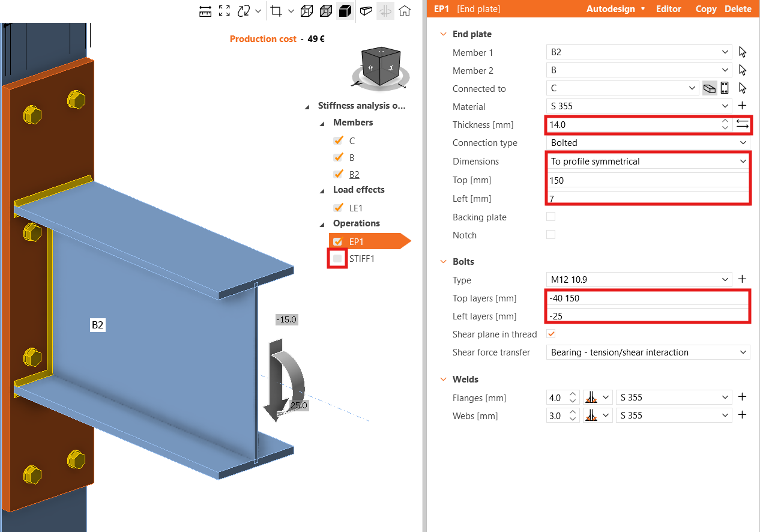The width and height of the screenshot is (760, 532).
Task: Copy the EP1 operation
Action: point(706,9)
